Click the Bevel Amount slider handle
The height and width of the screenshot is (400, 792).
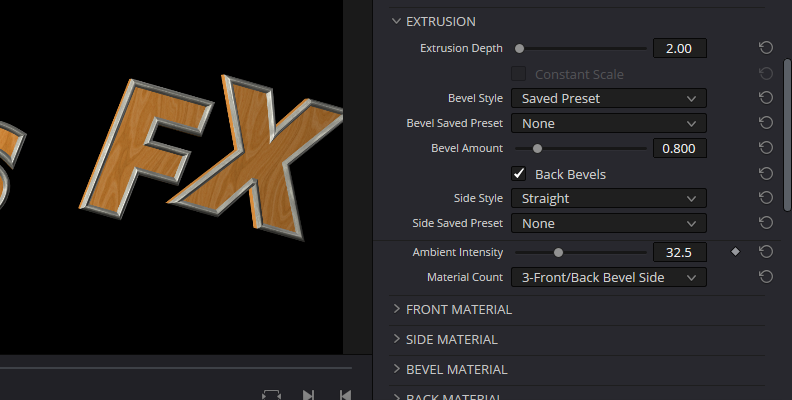[x=537, y=148]
